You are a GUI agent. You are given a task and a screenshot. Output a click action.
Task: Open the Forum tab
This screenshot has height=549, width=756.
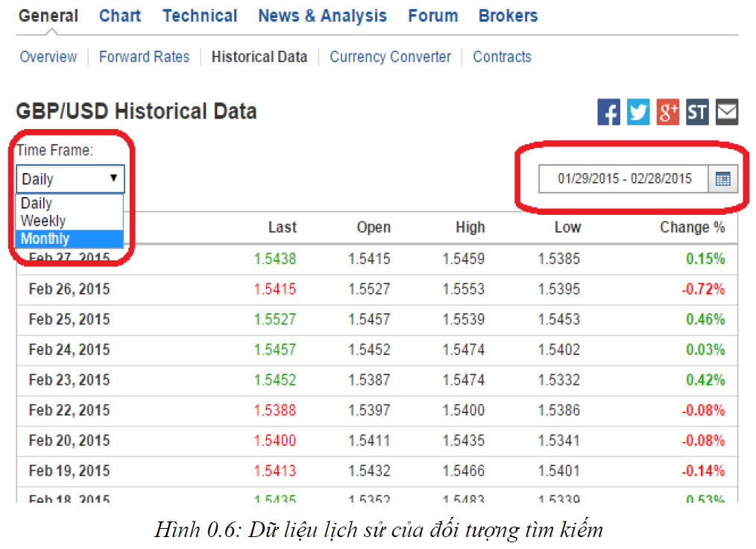pyautogui.click(x=432, y=16)
